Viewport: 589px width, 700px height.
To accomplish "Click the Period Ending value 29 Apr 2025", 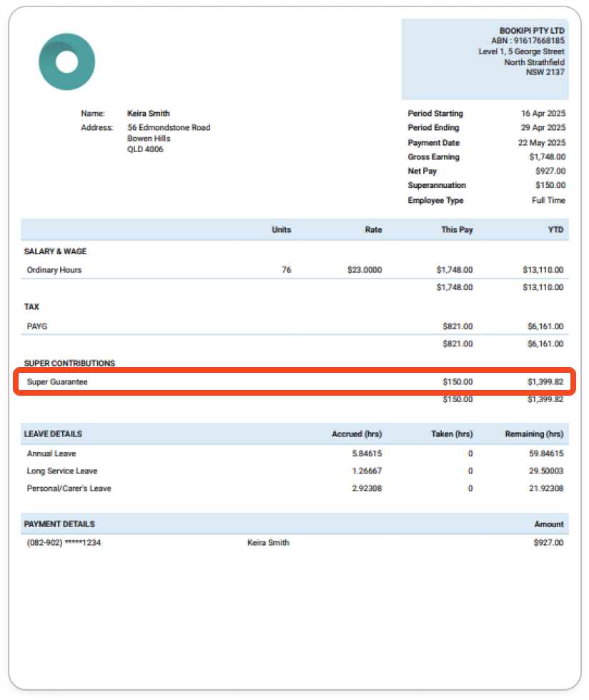I will click(542, 127).
